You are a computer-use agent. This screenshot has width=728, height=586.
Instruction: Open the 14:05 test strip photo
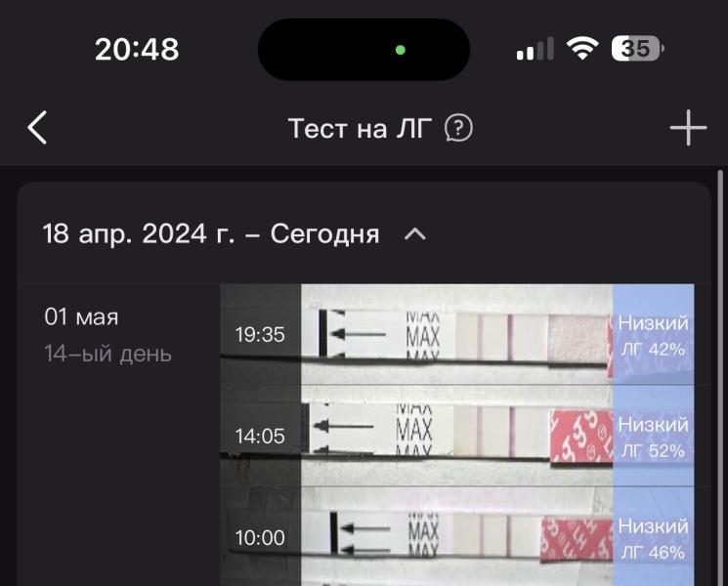coord(457,436)
